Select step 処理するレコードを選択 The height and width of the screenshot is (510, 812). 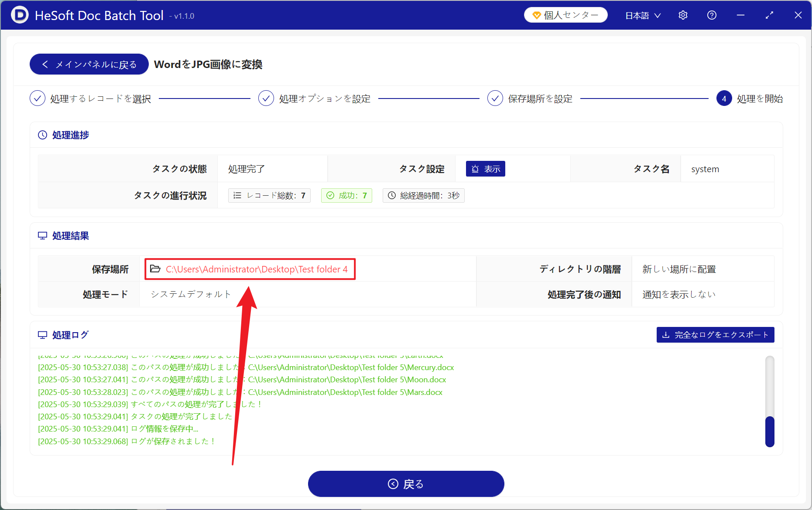[x=90, y=99]
